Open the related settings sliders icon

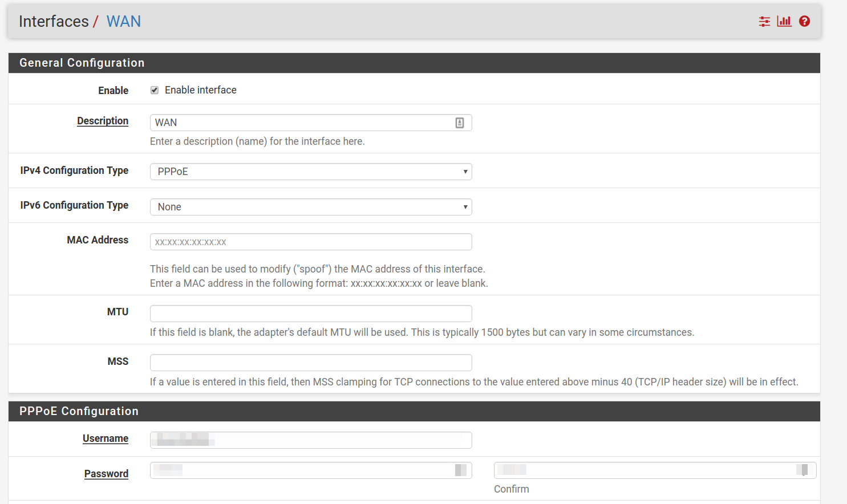click(x=764, y=21)
